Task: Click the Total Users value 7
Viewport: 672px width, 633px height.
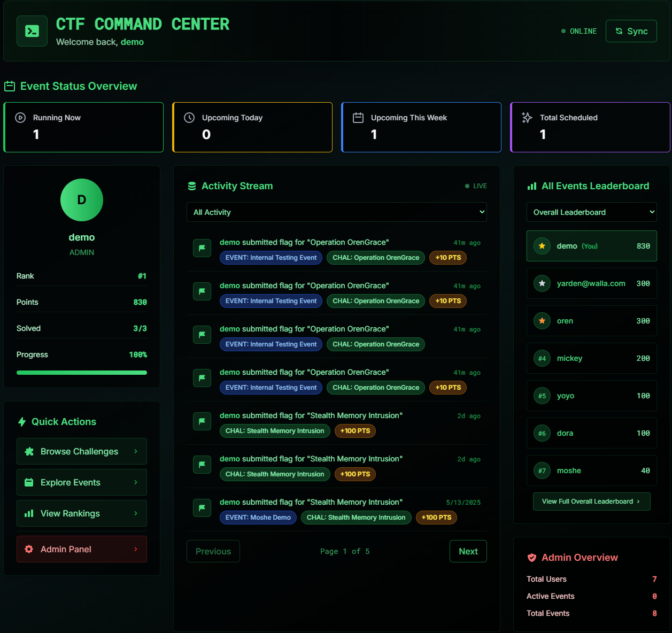Action: 654,579
